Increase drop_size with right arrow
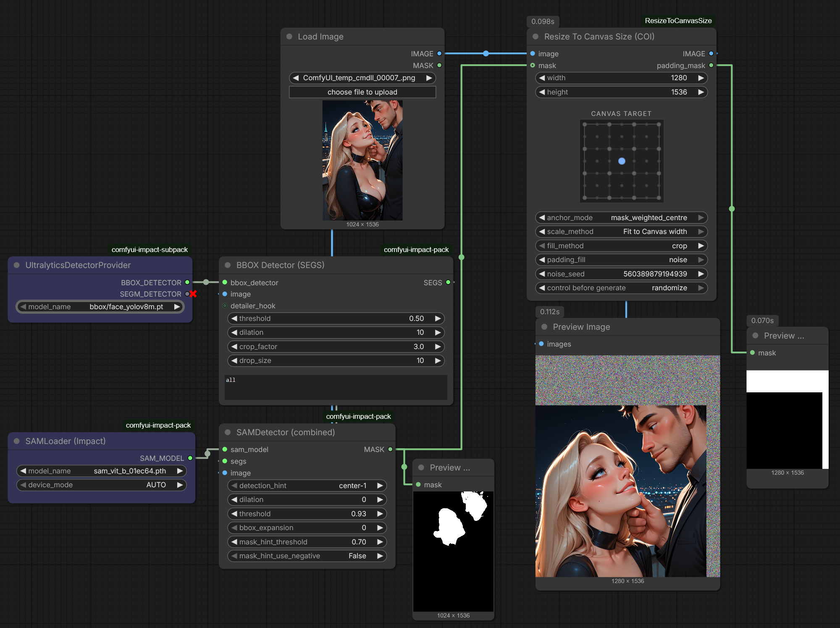The width and height of the screenshot is (840, 628). (x=438, y=360)
